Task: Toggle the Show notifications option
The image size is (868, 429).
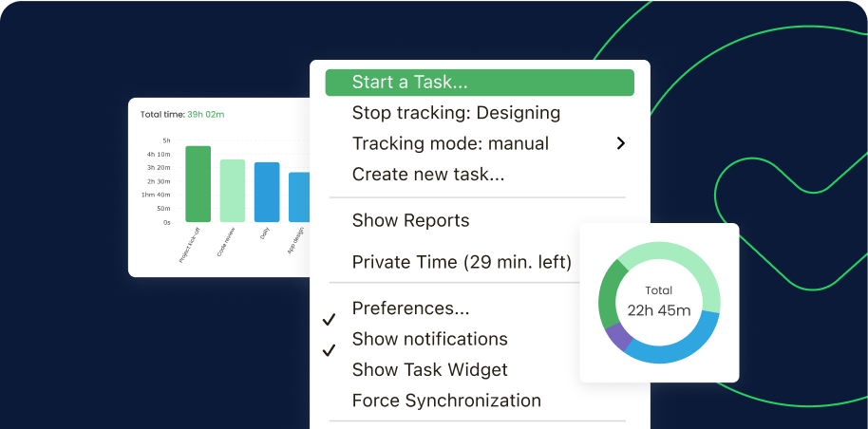Action: pyautogui.click(x=429, y=339)
